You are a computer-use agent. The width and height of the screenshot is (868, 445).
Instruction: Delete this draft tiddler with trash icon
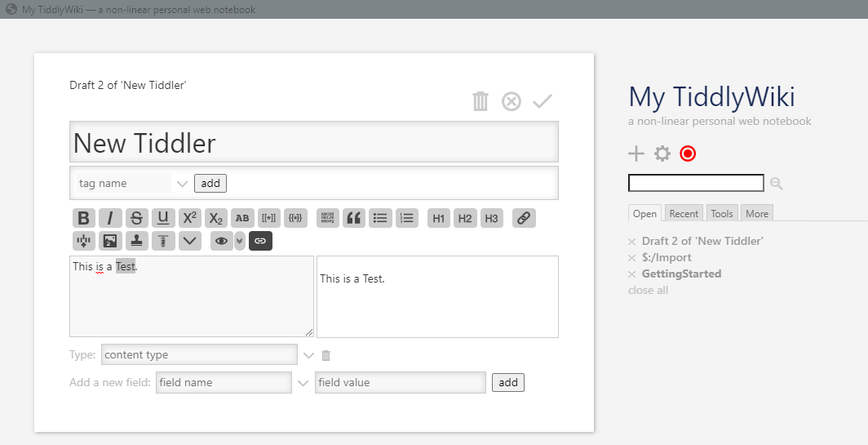click(480, 101)
